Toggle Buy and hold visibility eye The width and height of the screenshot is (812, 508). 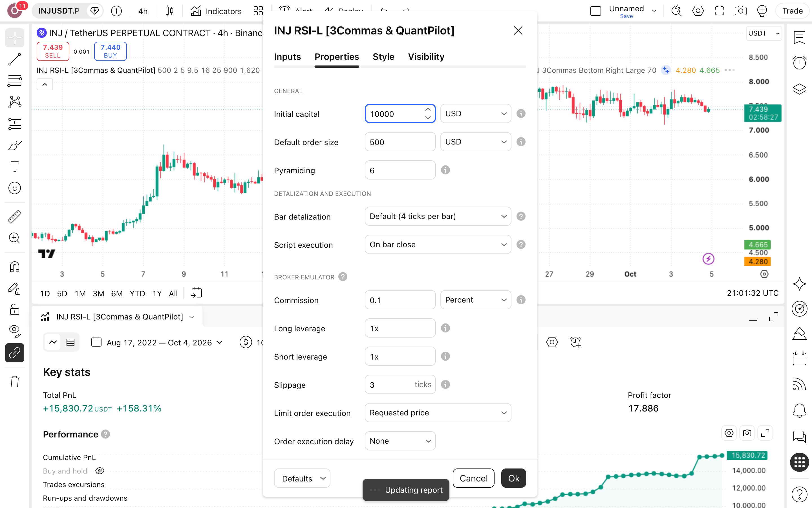pyautogui.click(x=100, y=471)
